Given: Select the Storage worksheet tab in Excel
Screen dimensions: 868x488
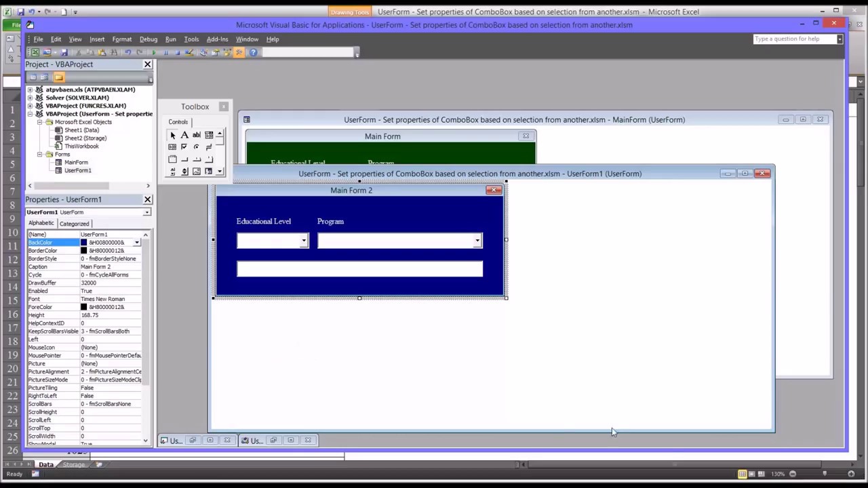Looking at the screenshot, I should [x=74, y=465].
